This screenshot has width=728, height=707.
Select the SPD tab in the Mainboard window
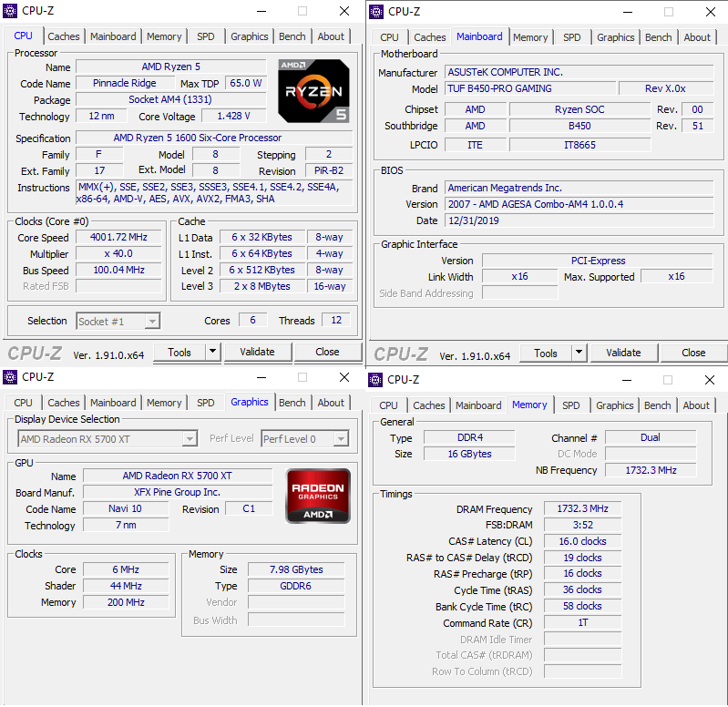pos(572,37)
